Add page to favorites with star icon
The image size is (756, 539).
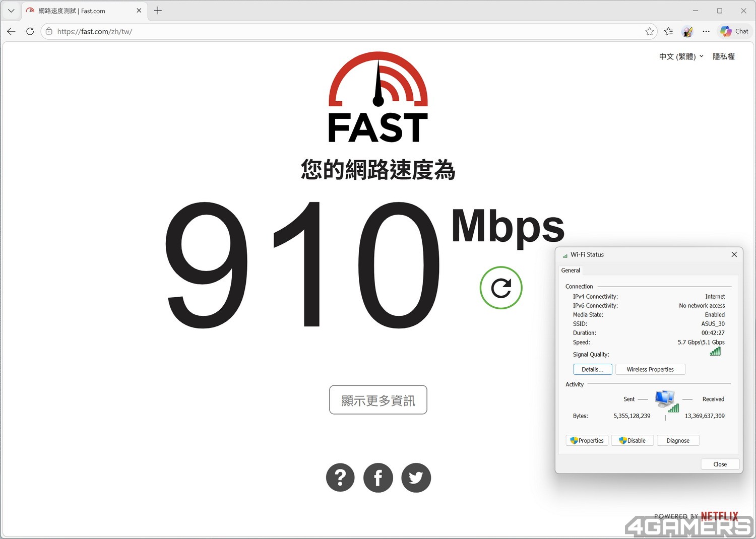tap(649, 31)
